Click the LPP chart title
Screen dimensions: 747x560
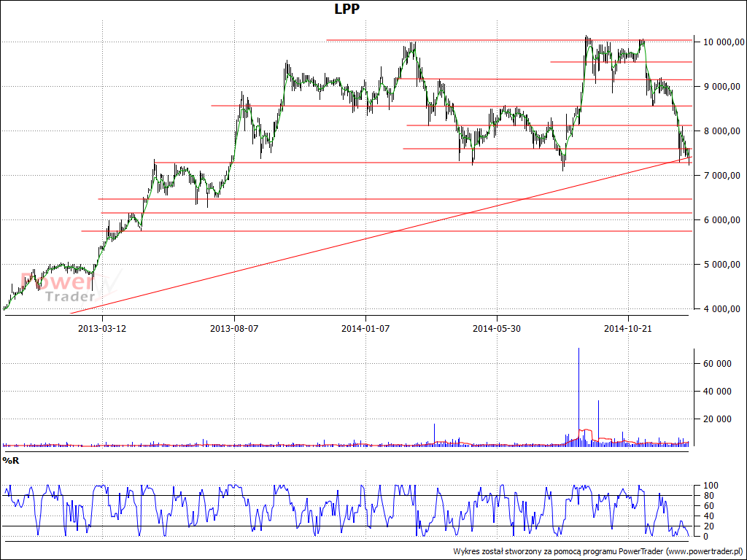pos(347,9)
